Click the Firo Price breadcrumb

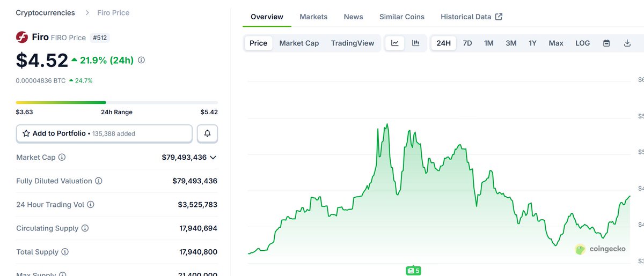tap(113, 12)
